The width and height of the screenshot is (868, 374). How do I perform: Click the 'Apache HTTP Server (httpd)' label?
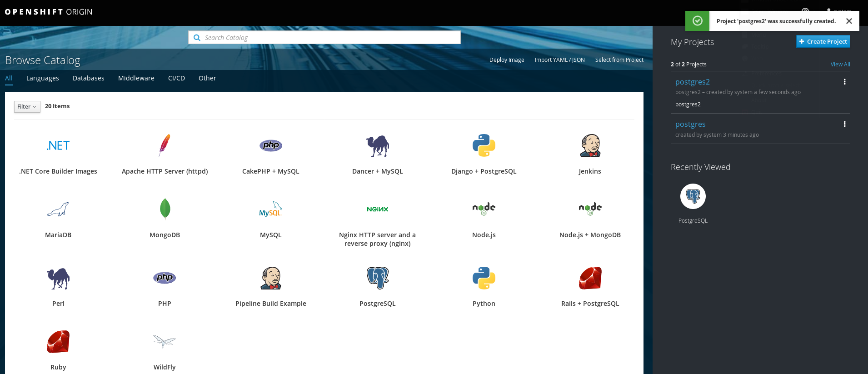point(165,171)
